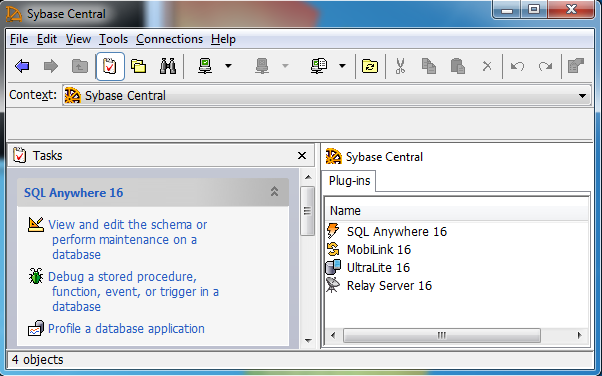Click the Tasks pane vertical scroll thumb
The image size is (602, 376).
tap(308, 211)
